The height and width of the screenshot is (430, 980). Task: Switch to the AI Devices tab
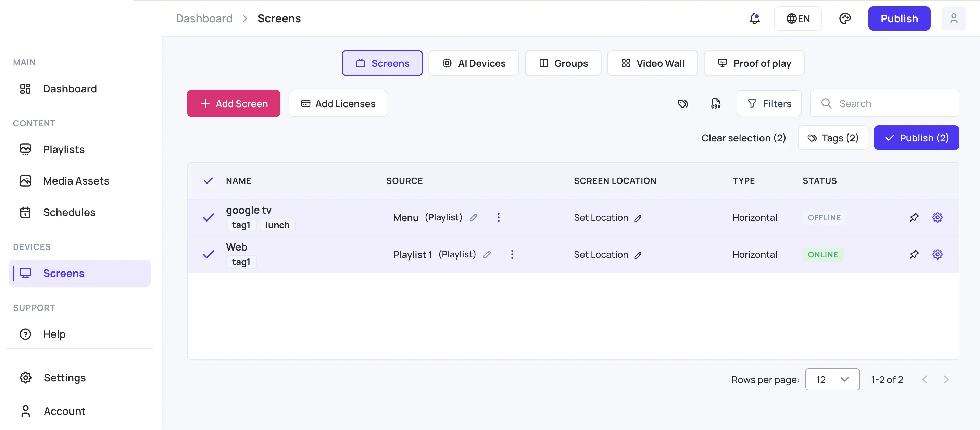coord(474,63)
